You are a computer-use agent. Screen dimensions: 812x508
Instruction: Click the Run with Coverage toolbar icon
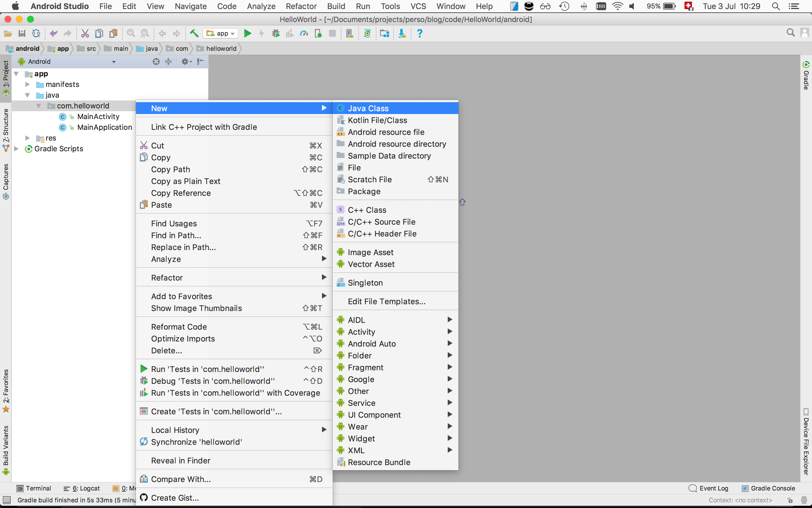290,33
